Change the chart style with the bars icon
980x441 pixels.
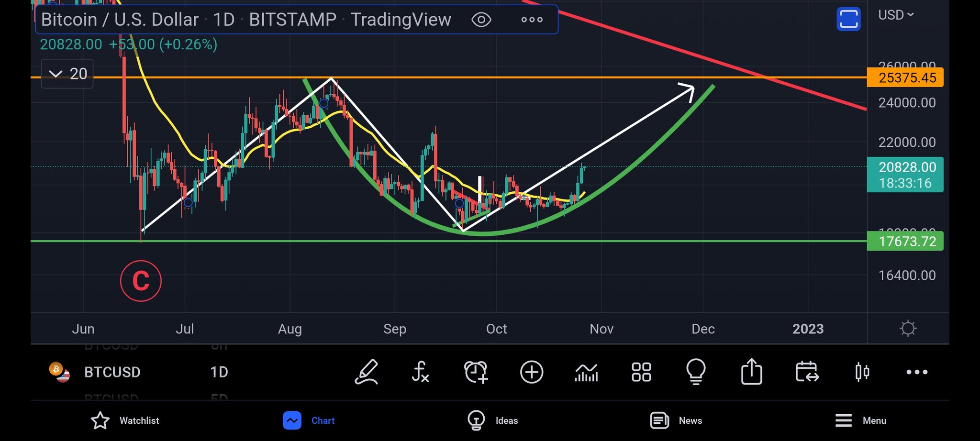point(587,372)
